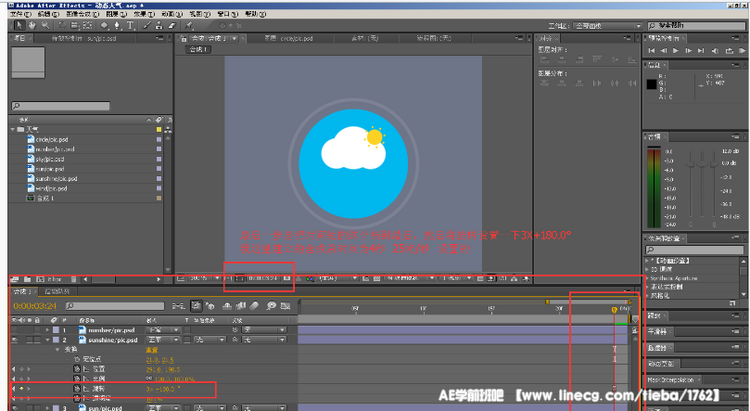This screenshot has height=411, width=750.
Task: Select the Clone Stamp tool
Action: click(x=159, y=25)
